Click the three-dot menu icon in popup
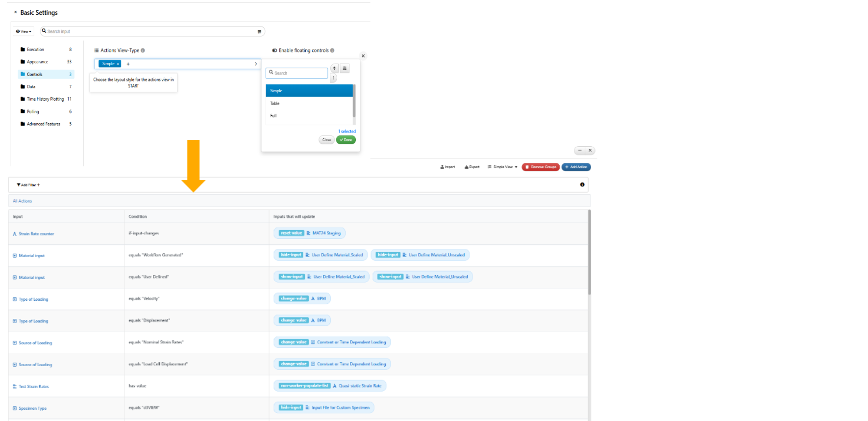868x421 pixels. [x=333, y=78]
